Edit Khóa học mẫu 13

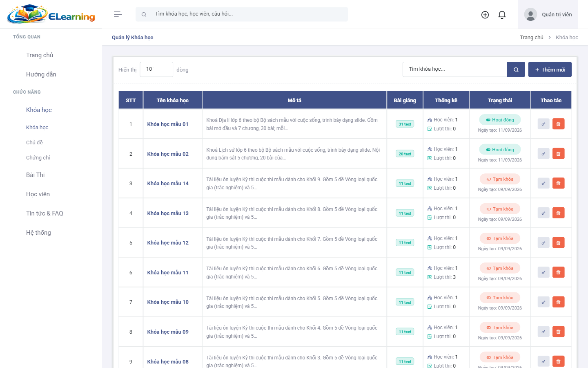click(543, 213)
